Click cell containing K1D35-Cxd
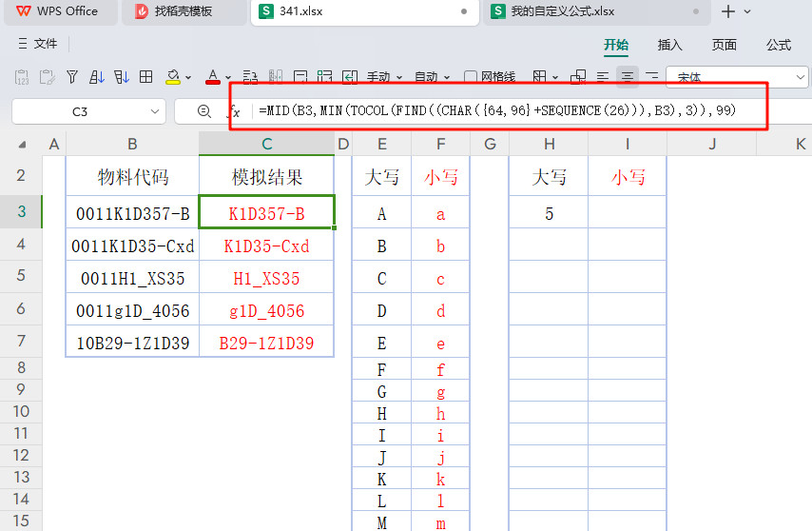 [266, 245]
